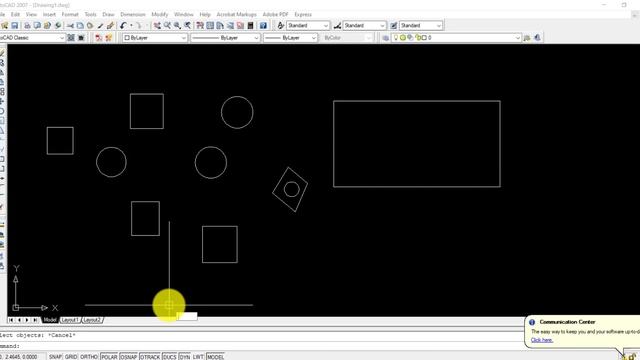Screen dimensions: 640x360
Task: Activate the Zoom Realtime tool
Action: 167,25
